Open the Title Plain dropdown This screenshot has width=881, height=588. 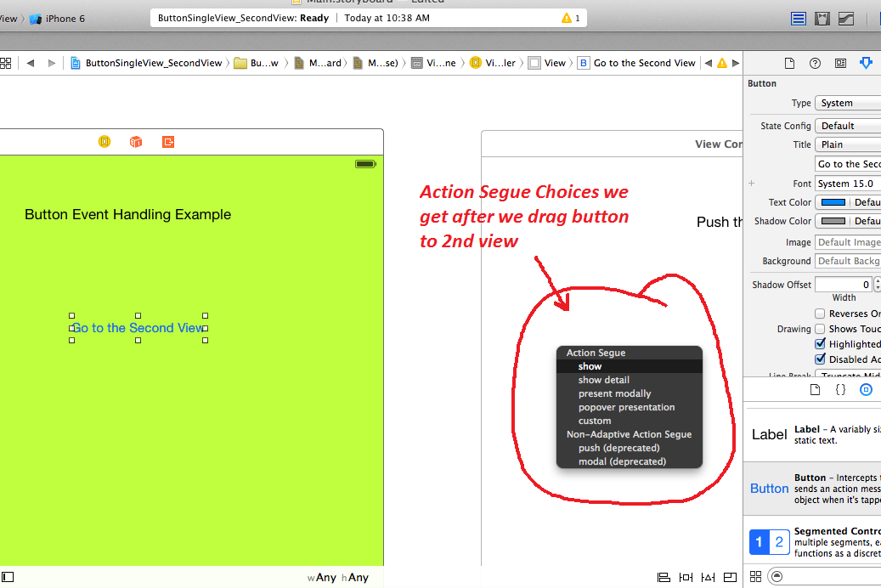pos(847,144)
